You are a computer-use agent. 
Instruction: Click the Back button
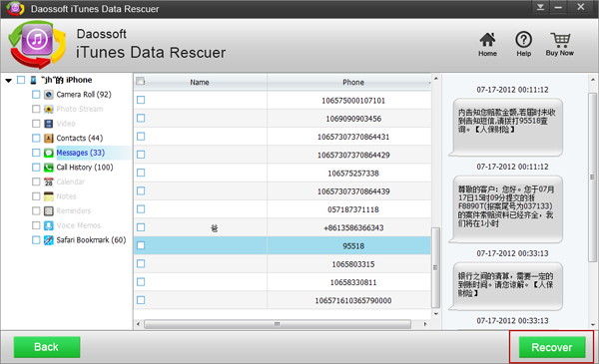(x=47, y=347)
